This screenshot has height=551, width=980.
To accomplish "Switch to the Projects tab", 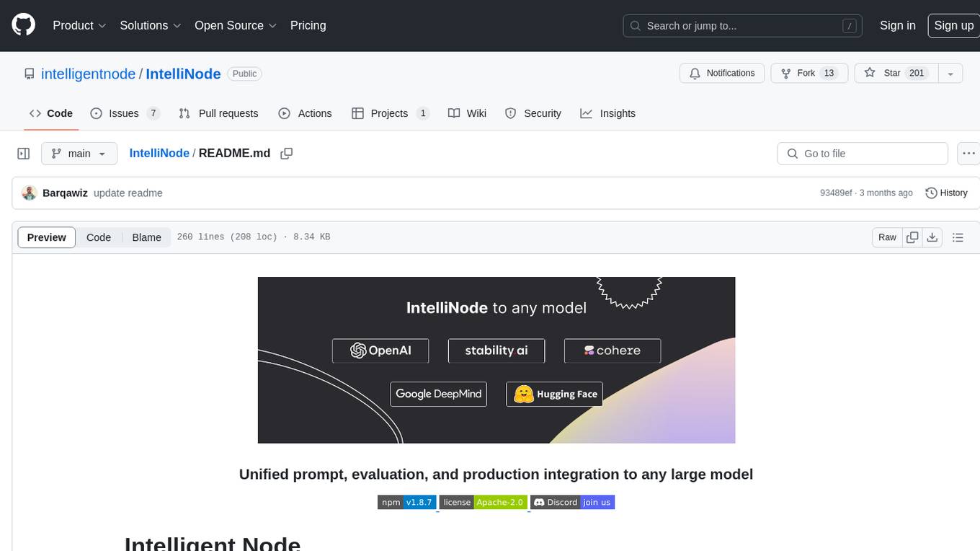I will [x=390, y=113].
